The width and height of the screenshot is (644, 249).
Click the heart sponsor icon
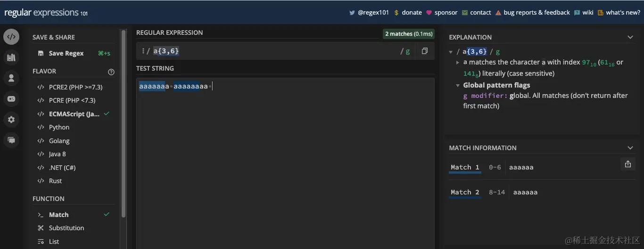tap(429, 13)
